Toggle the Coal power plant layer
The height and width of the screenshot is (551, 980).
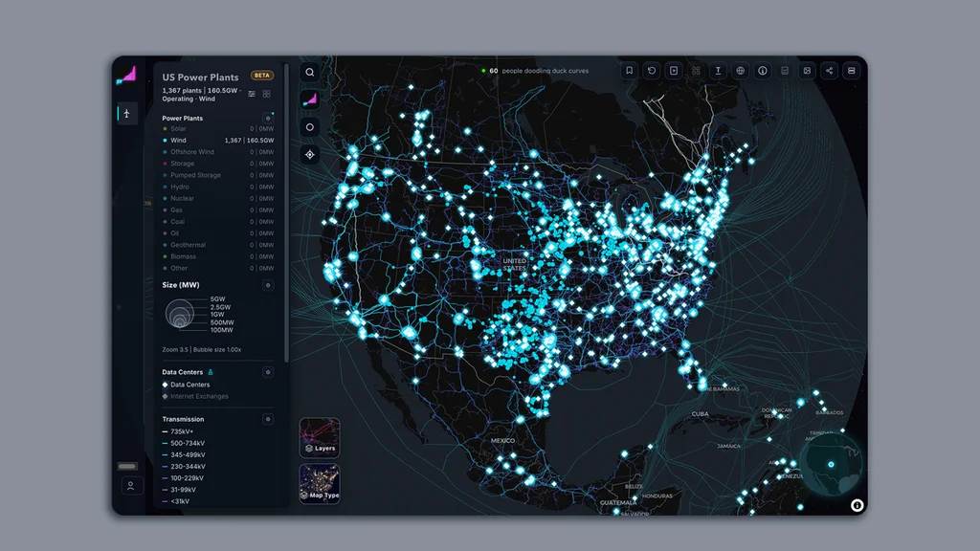click(218, 222)
